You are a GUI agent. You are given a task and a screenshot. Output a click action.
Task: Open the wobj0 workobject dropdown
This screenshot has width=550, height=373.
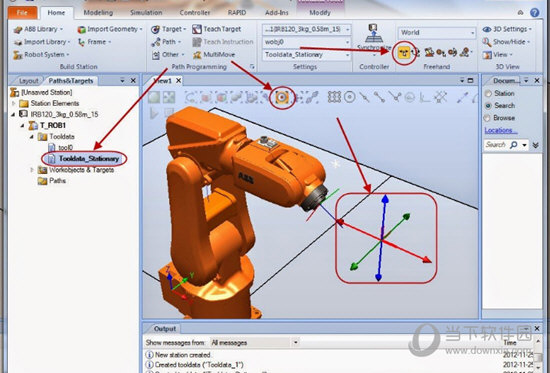[x=347, y=42]
